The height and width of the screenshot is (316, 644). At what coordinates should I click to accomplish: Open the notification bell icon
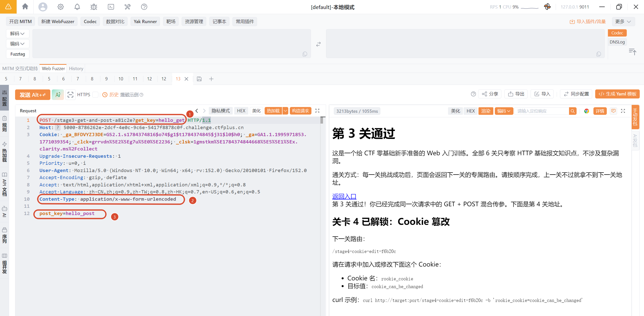click(x=77, y=7)
